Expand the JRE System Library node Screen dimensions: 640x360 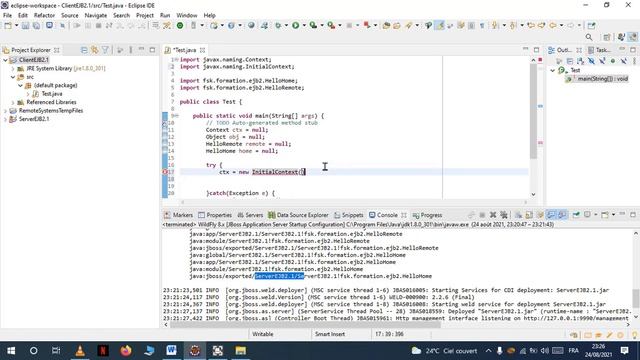tap(13, 69)
